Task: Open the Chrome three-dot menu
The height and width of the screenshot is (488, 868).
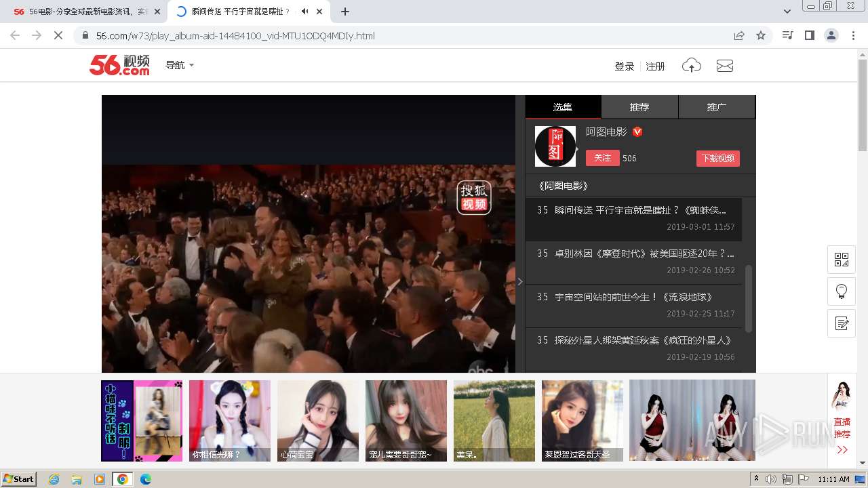Action: tap(853, 35)
